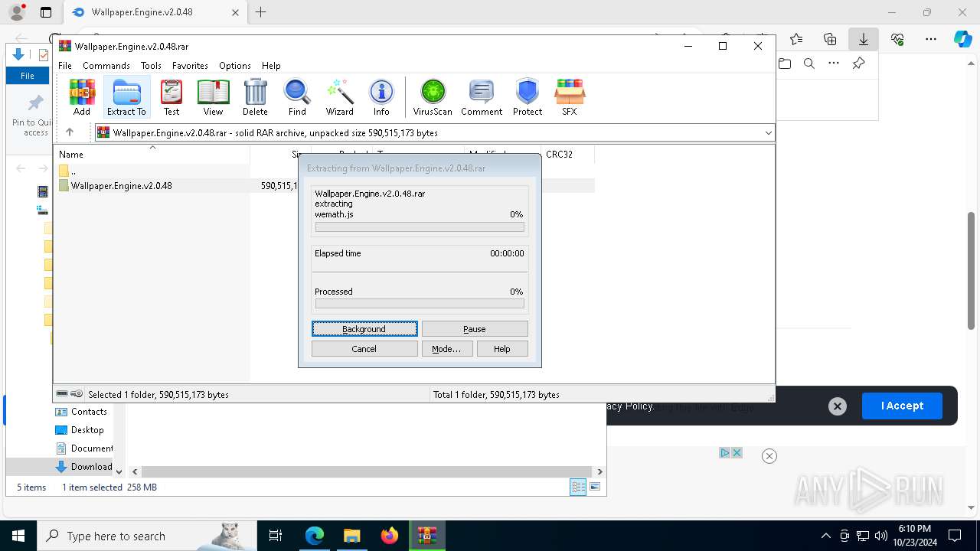Select Documents in Explorer navigation pane
Screen dimensions: 980x551
click(84, 448)
